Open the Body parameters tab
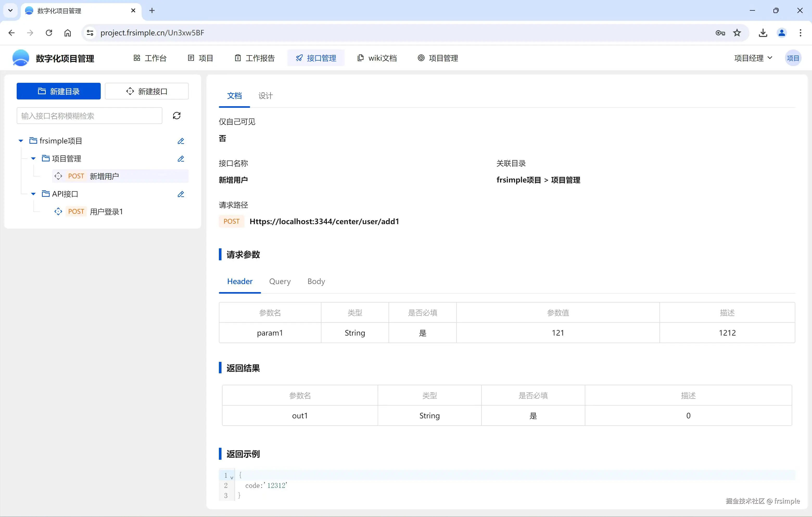 [x=316, y=281]
